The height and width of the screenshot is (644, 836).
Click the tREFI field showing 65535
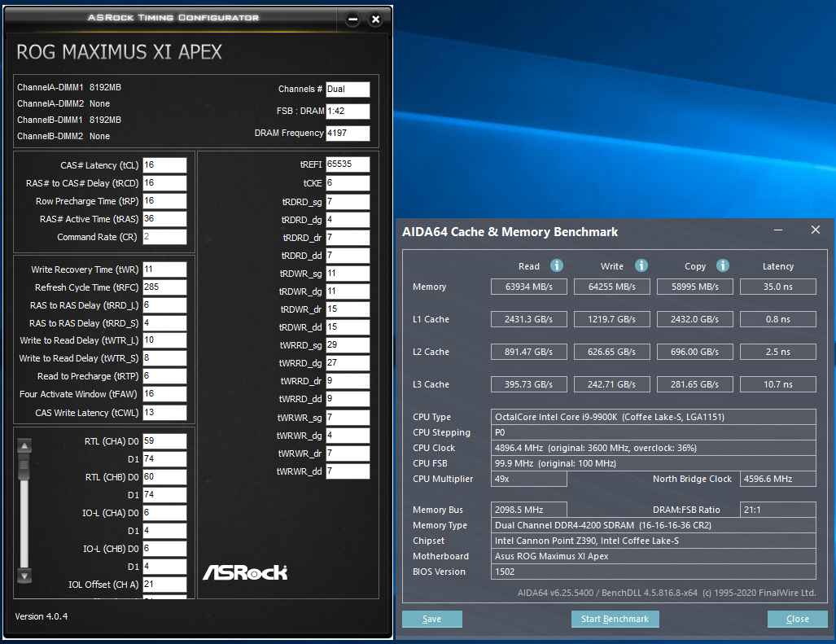[348, 164]
